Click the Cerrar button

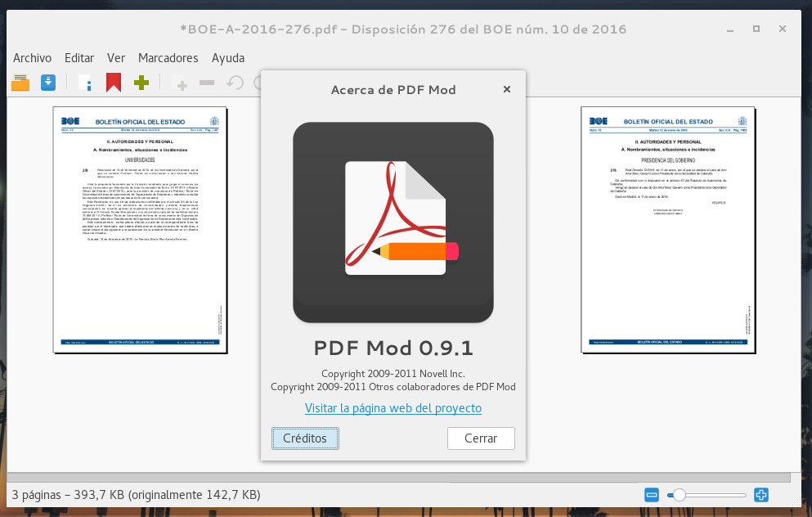pyautogui.click(x=481, y=438)
